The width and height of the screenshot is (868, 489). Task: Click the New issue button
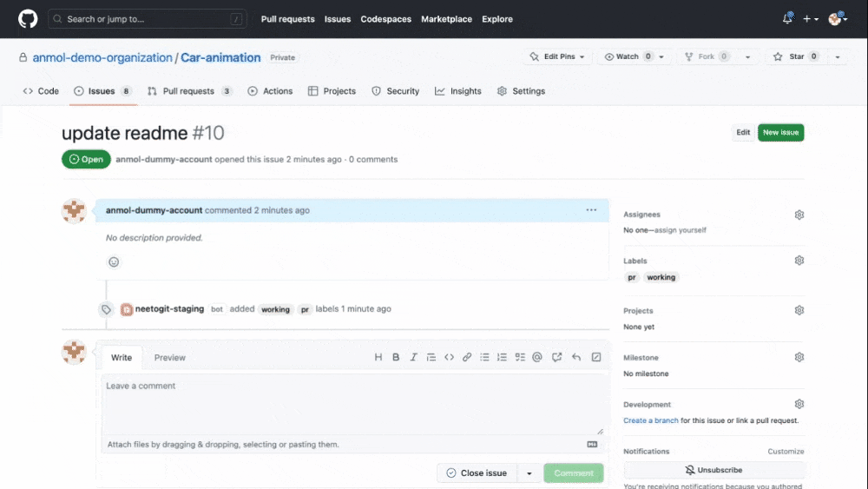780,132
